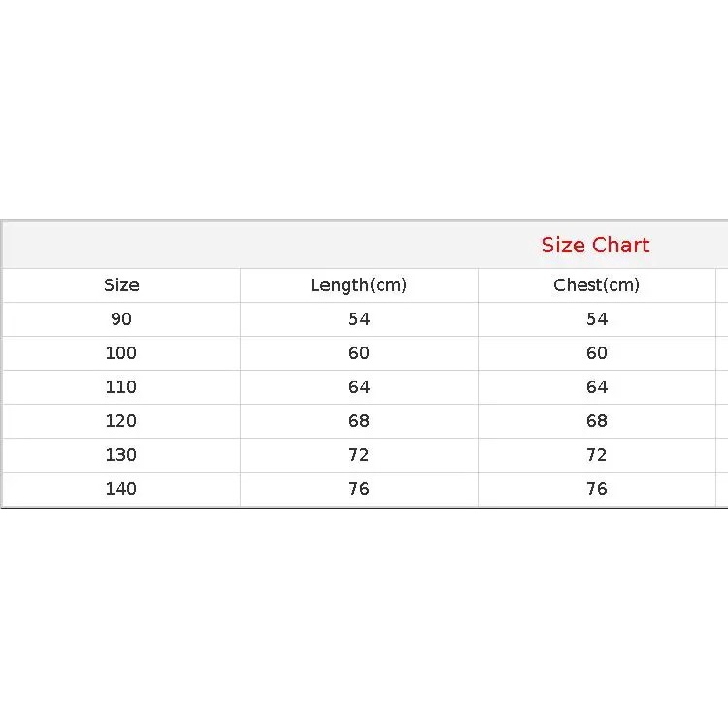Click size 100 in the Size column

(121, 353)
